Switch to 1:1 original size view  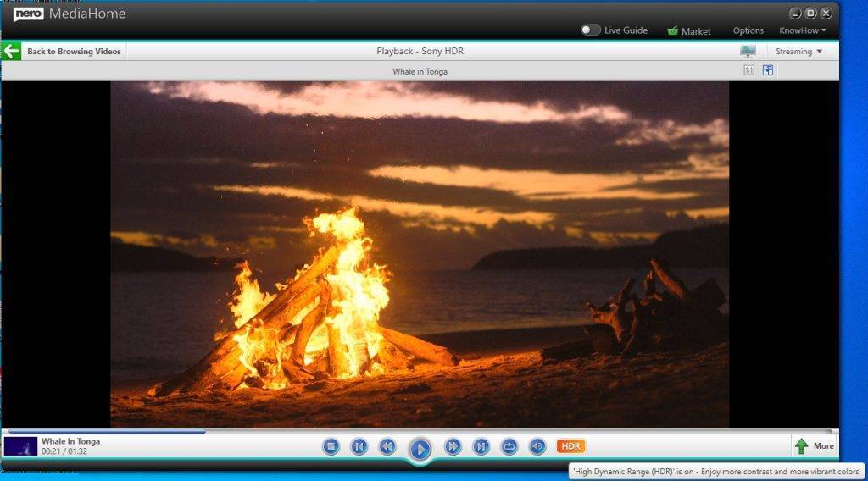click(749, 70)
